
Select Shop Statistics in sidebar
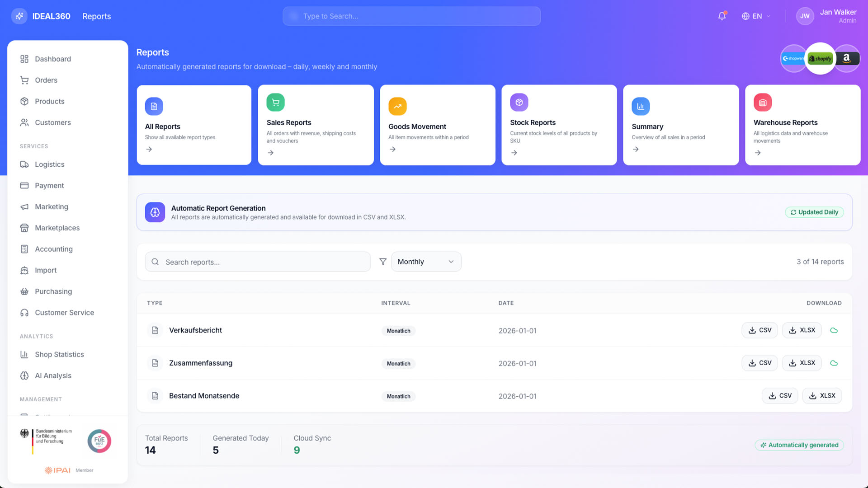coord(59,354)
